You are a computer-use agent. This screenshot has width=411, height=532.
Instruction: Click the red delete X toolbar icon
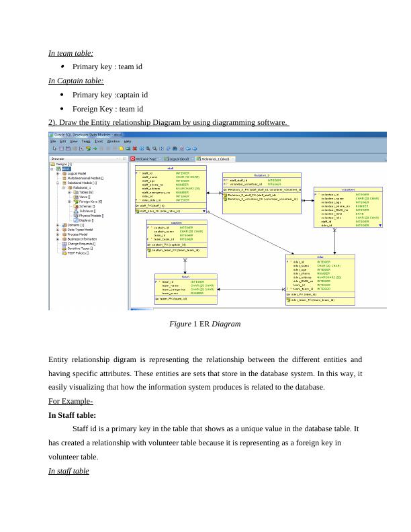tap(136, 148)
